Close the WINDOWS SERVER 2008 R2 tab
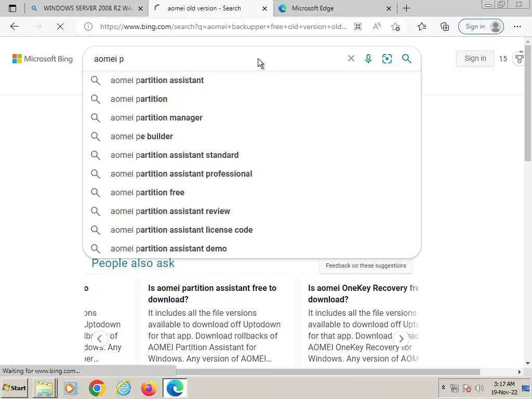The image size is (532, 399). [x=140, y=8]
